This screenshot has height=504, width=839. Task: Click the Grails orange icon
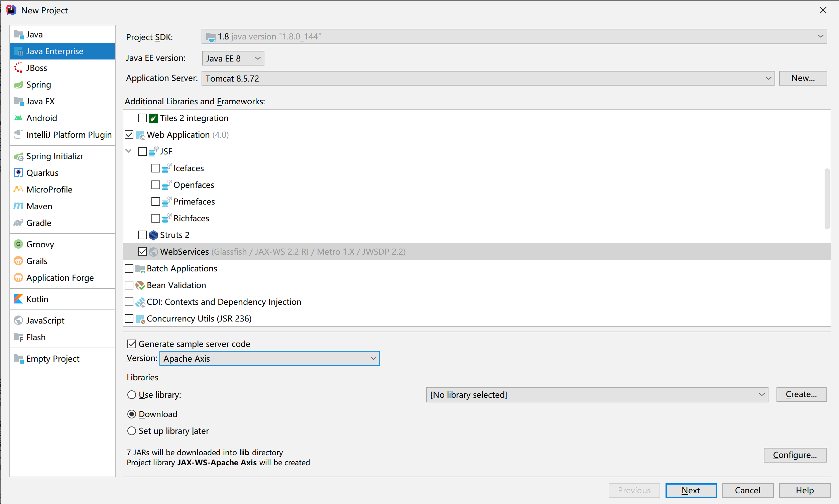pyautogui.click(x=18, y=261)
